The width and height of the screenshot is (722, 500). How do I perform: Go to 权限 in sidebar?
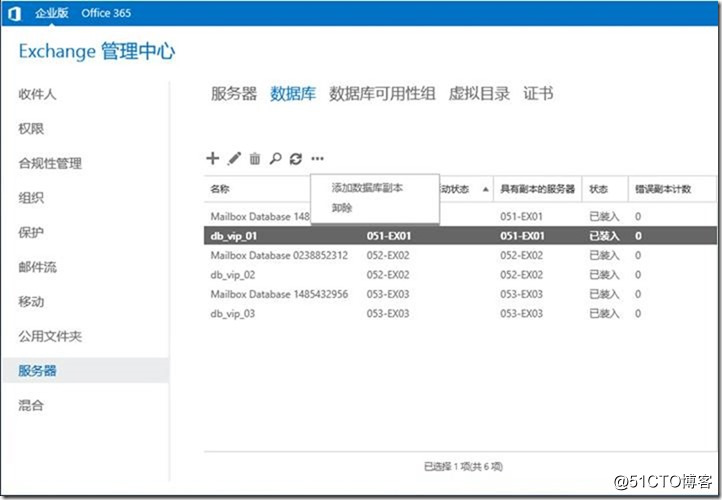(x=31, y=128)
